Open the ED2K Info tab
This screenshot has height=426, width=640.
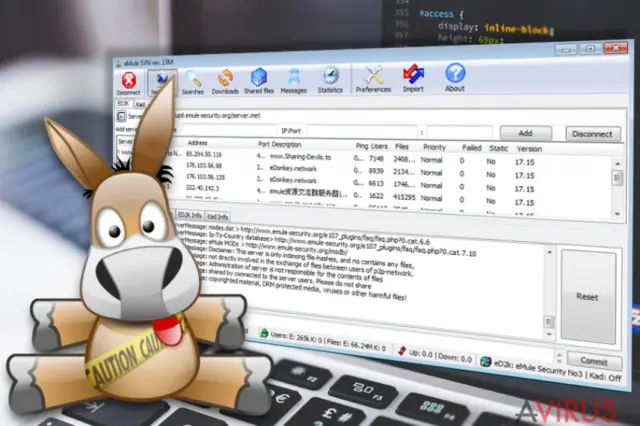tap(190, 215)
